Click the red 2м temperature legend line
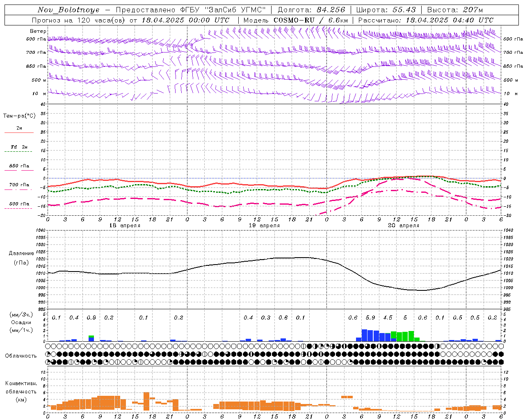Screen dimensions: 525x420 pos(19,132)
